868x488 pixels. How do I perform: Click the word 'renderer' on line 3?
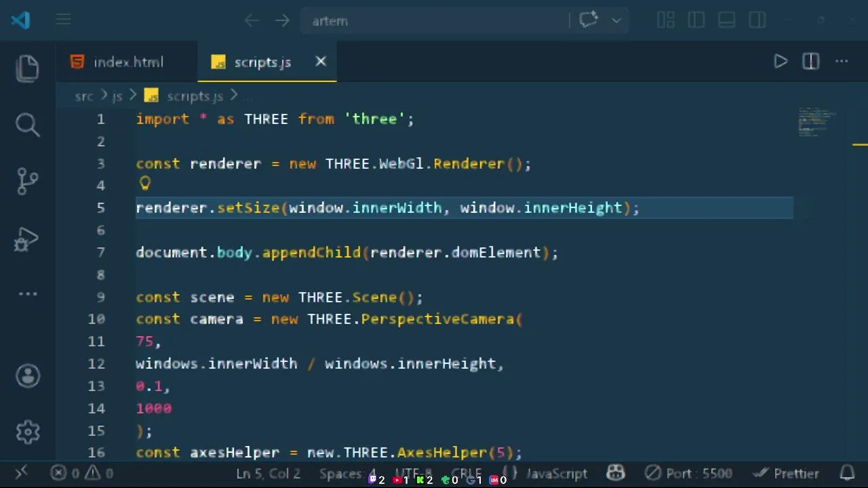pos(225,164)
